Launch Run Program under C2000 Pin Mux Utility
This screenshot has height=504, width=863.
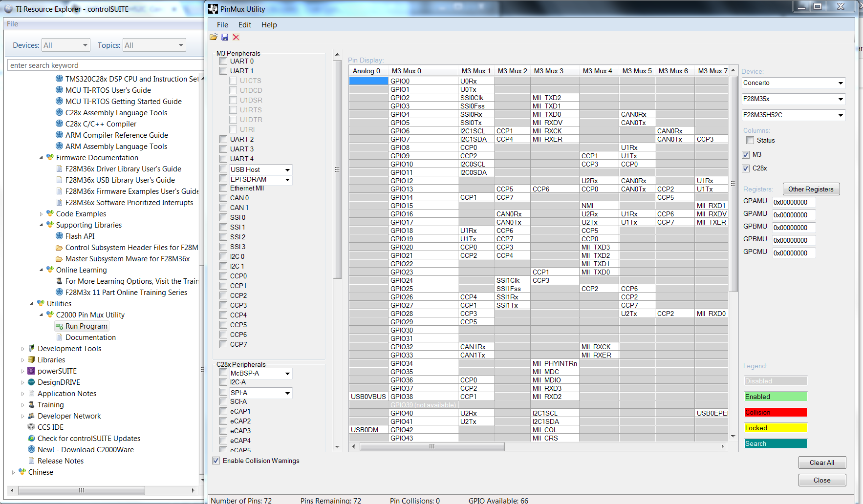point(86,326)
